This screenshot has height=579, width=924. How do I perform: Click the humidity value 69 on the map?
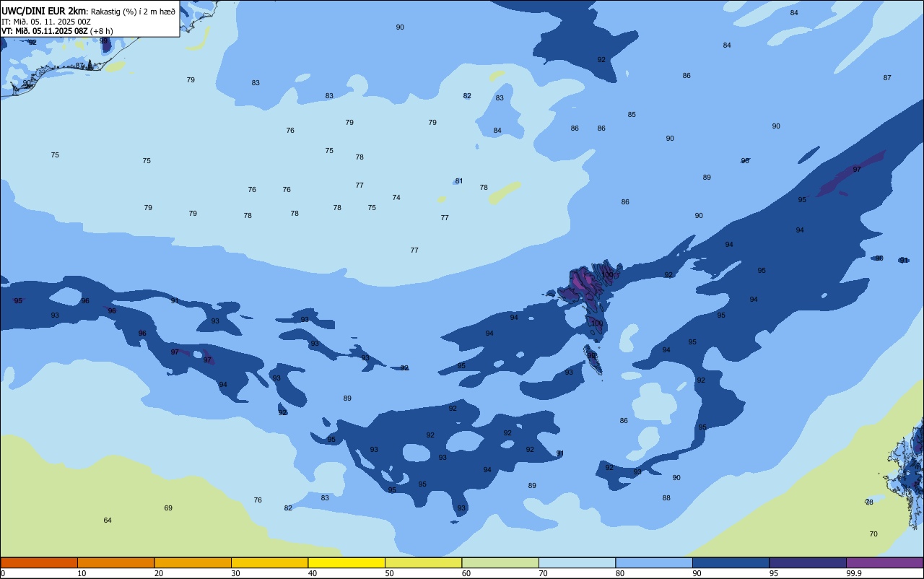coord(168,508)
